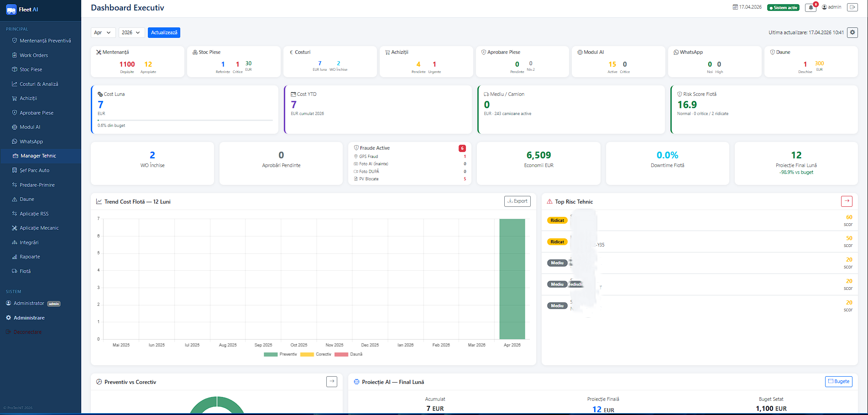This screenshot has height=415, width=868.
Task: Open Preventiv vs Corectiv arrow icon
Action: pos(332,381)
